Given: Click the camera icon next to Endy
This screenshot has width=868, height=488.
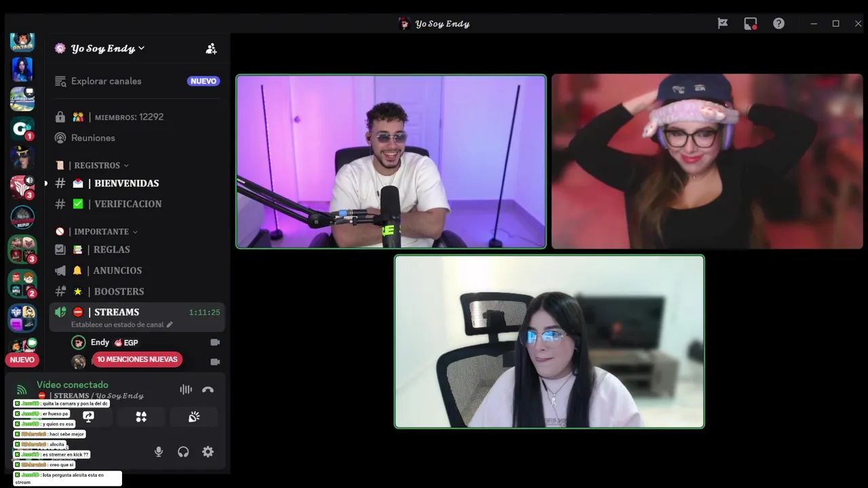Looking at the screenshot, I should pyautogui.click(x=215, y=342).
